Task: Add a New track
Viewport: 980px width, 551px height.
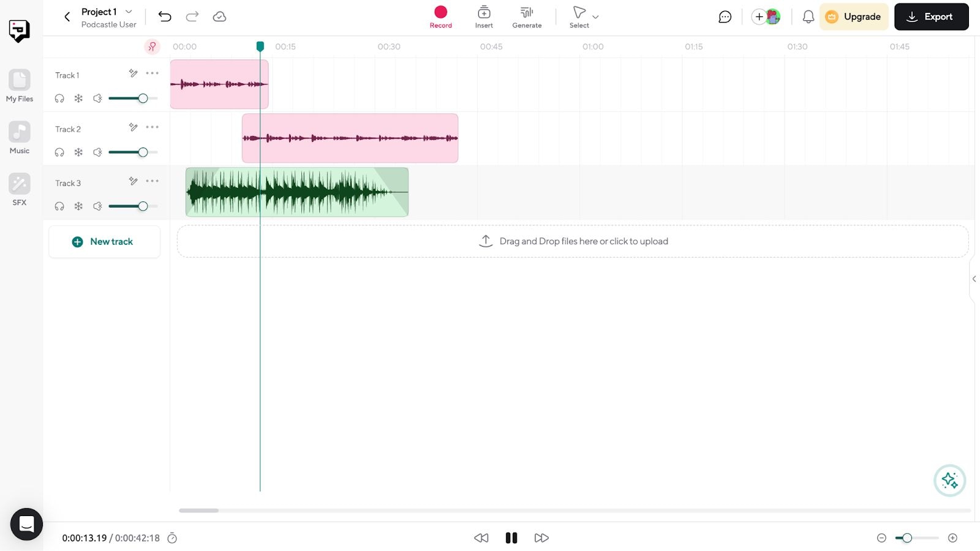Action: pos(104,242)
